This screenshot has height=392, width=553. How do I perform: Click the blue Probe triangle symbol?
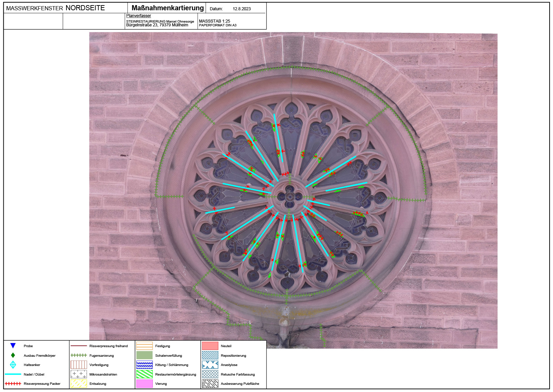[x=13, y=346]
